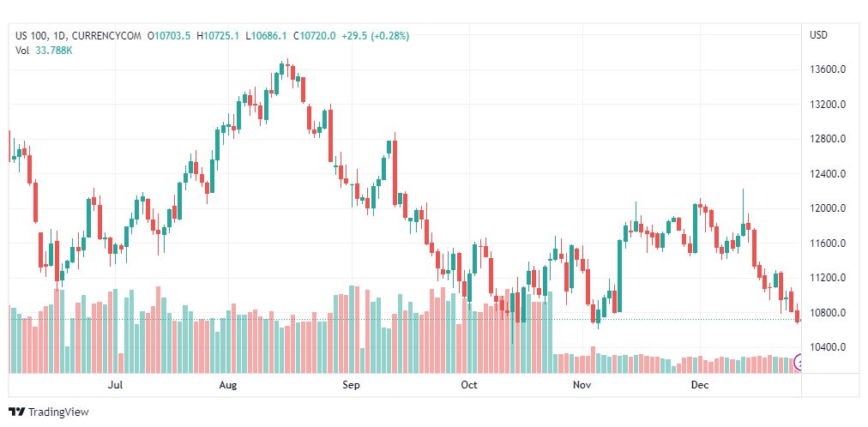Click the Dec label on time axis
The width and height of the screenshot is (868, 427).
point(700,386)
